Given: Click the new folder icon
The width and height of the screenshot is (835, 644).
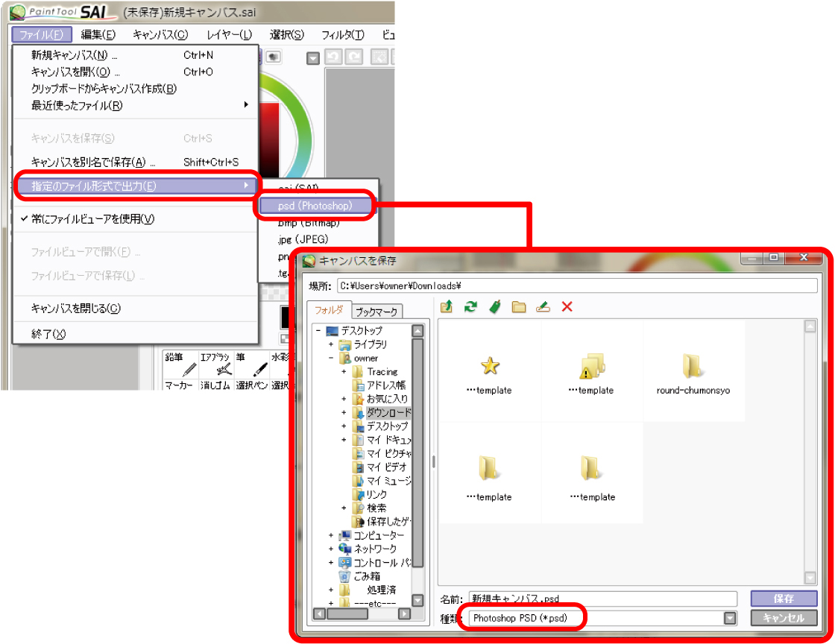Looking at the screenshot, I should [x=519, y=306].
